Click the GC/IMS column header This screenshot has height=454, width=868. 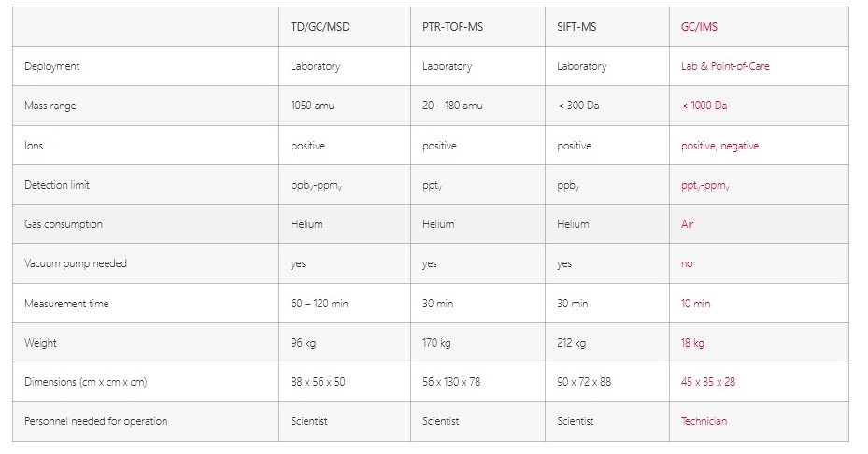pos(699,27)
